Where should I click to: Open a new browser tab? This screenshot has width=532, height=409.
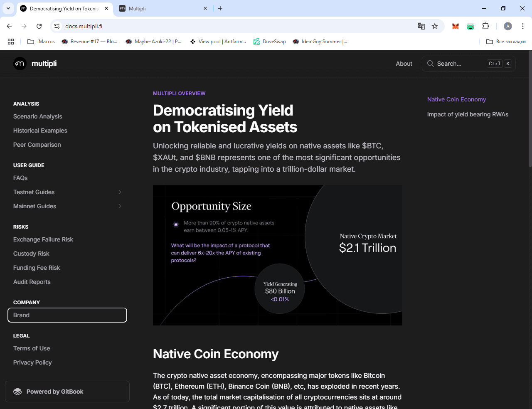point(220,8)
